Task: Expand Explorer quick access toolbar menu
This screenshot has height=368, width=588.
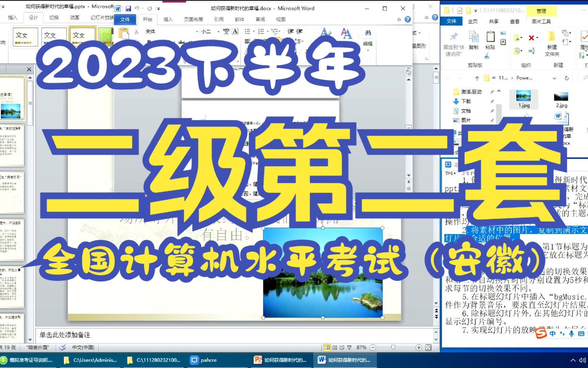Action: [476, 11]
